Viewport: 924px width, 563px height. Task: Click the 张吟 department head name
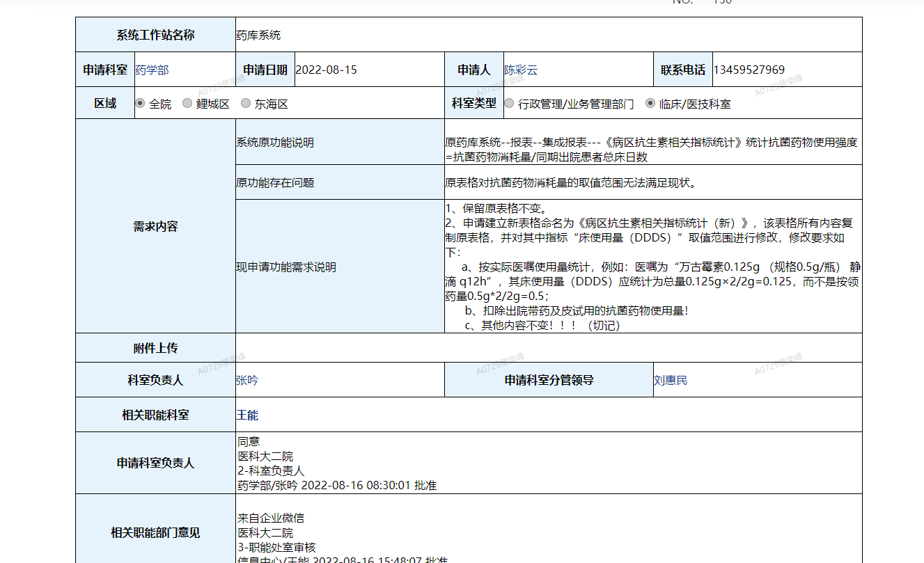247,381
